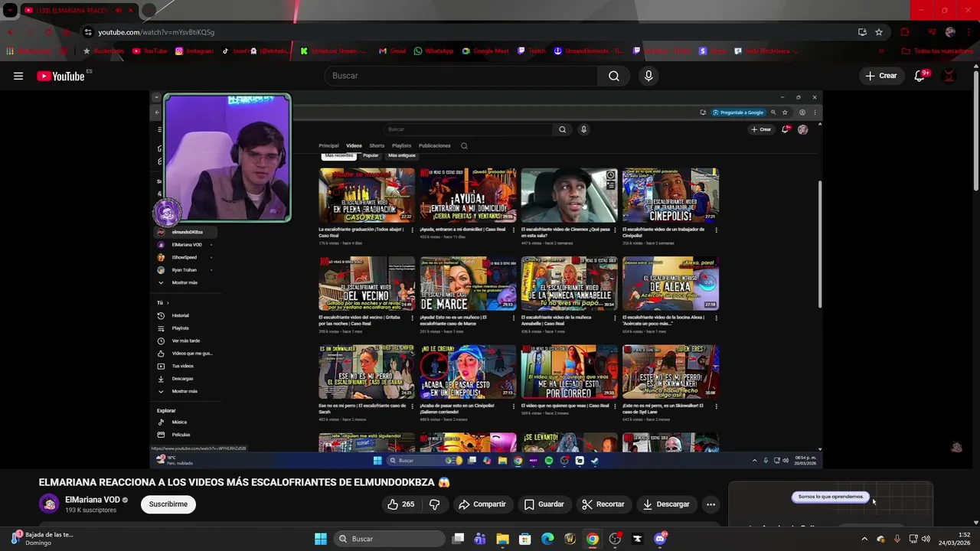Image resolution: width=980 pixels, height=551 pixels.
Task: Expand the bookmarks bar overflow chevron
Action: 880,51
